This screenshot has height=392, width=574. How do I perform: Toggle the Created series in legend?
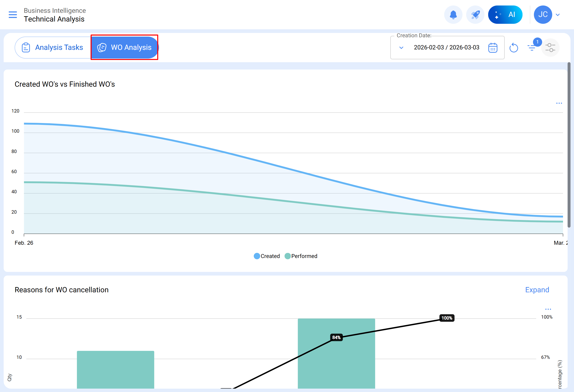pos(267,256)
